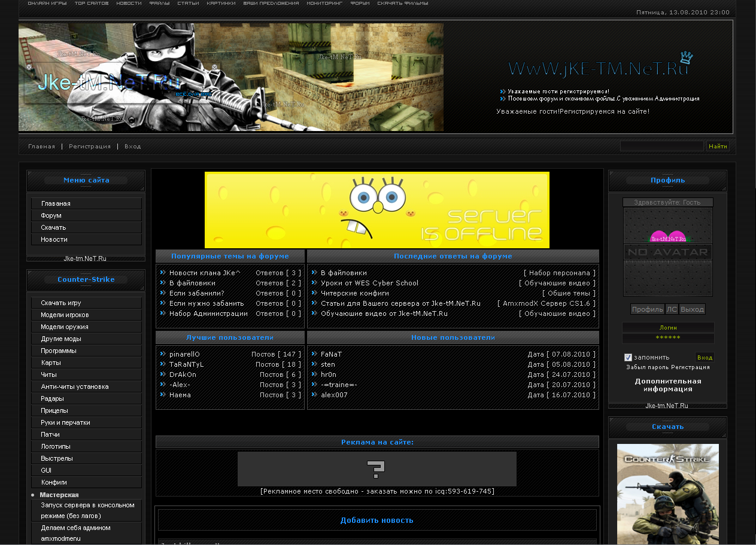
Task: Click the 'Найти' search button
Action: 718,147
